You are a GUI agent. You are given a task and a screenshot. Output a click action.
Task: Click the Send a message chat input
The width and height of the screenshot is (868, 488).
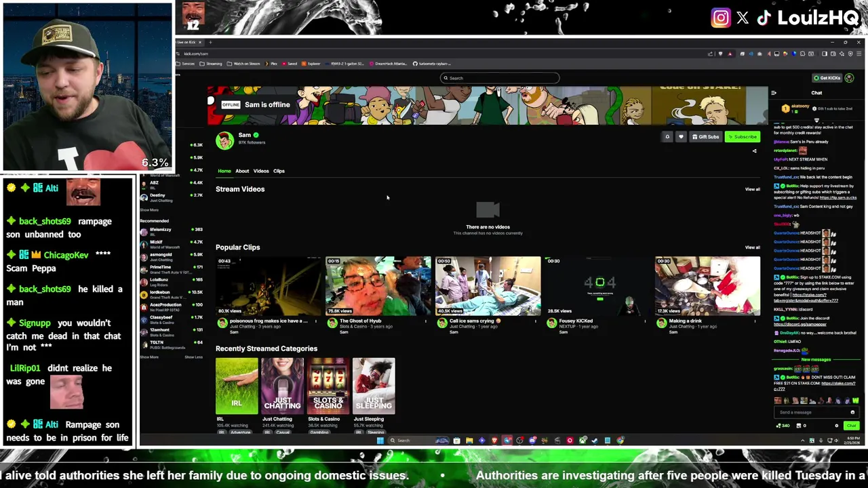point(816,412)
